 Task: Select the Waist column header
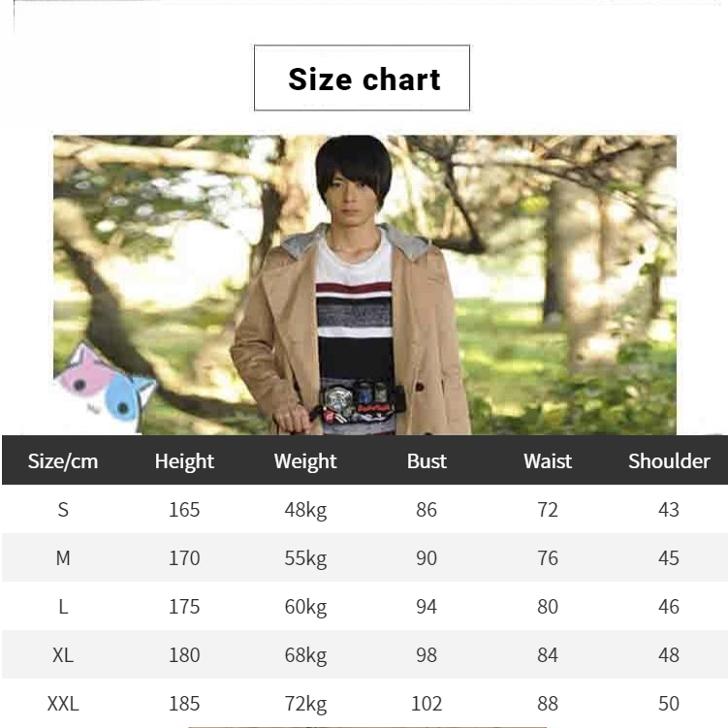click(x=548, y=460)
